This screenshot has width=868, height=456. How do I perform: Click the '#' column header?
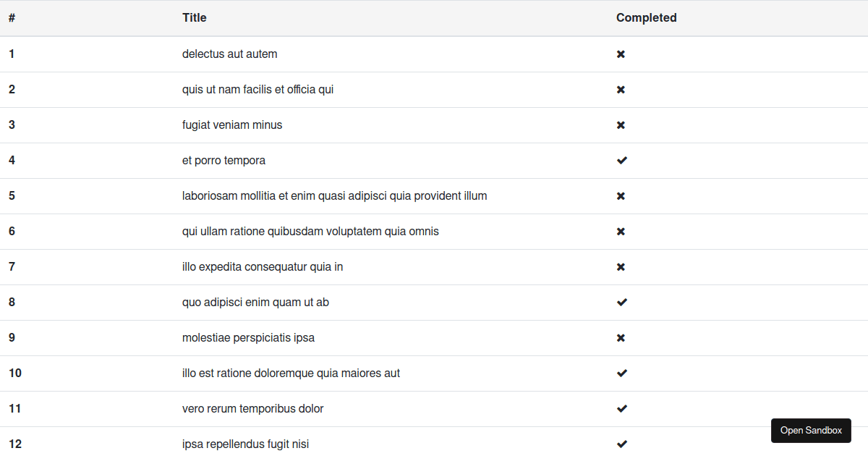(12, 17)
